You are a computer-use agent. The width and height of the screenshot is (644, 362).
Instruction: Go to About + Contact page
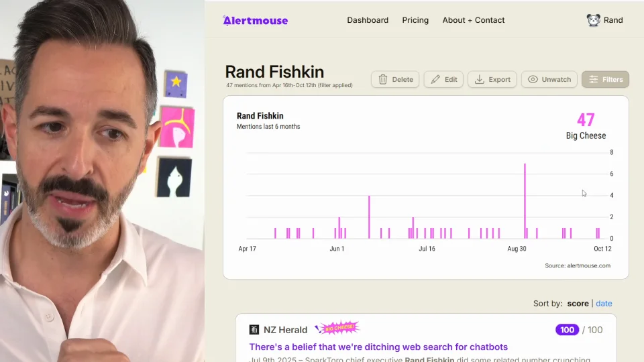point(473,20)
